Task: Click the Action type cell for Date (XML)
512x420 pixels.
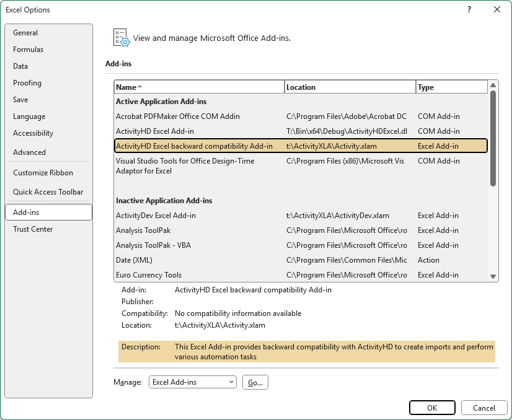Action: [x=428, y=260]
